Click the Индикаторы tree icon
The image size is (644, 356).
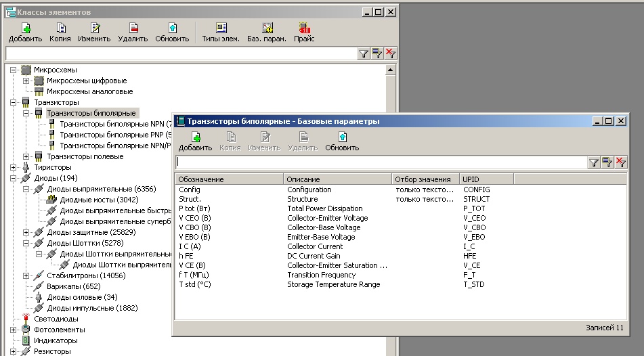[26, 340]
